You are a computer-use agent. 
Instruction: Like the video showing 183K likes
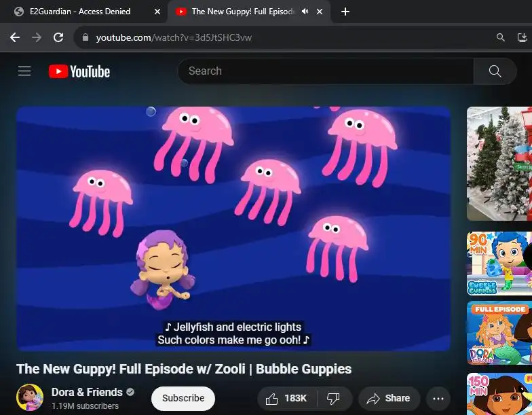tap(287, 398)
